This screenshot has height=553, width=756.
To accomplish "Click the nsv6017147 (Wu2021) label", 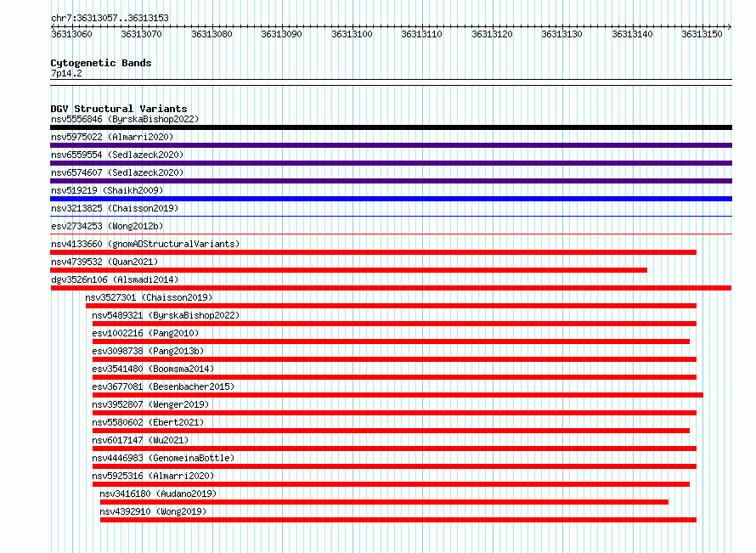I will click(140, 440).
